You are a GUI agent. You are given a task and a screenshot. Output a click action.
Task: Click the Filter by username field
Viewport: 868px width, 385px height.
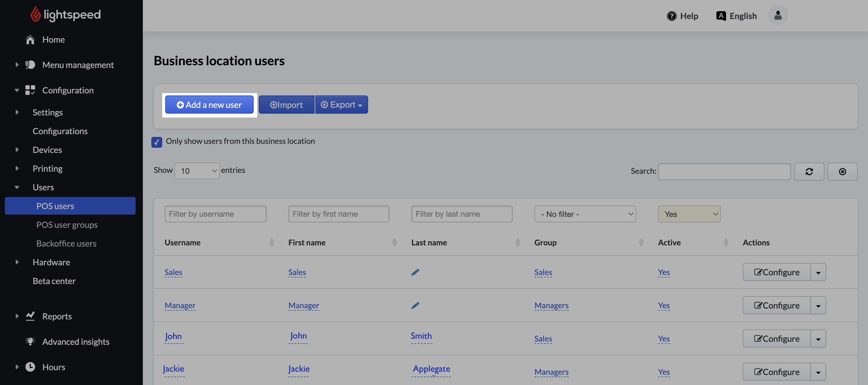click(x=215, y=214)
